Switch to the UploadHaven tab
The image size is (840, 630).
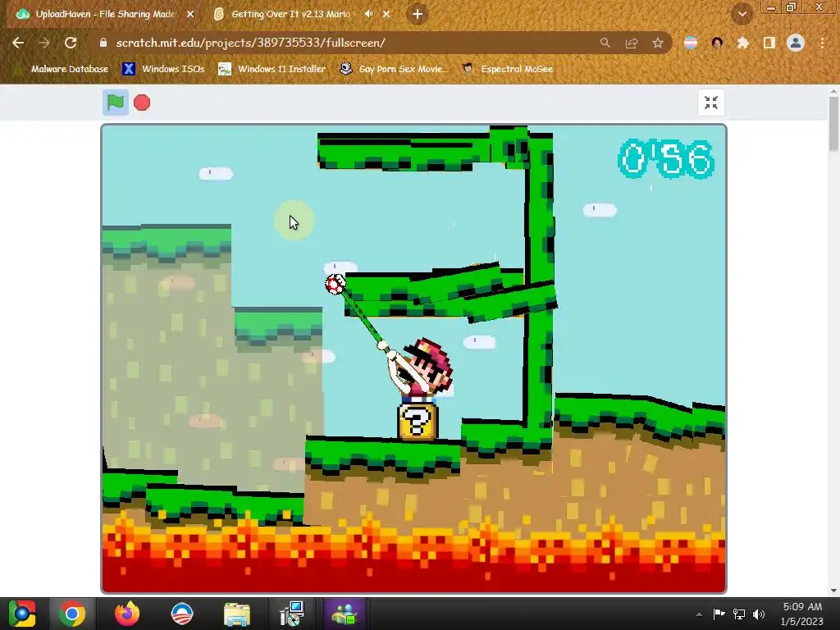pyautogui.click(x=105, y=14)
